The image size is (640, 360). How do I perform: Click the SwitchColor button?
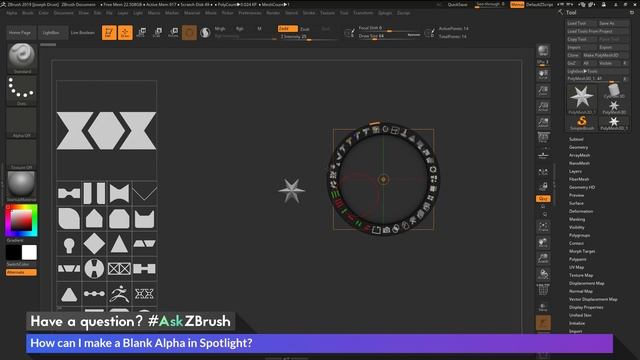click(21, 264)
